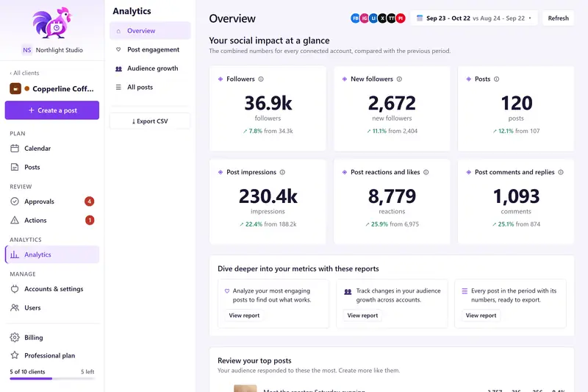Click the Copperline Coffee client avatar
588x392 pixels.
(15, 88)
